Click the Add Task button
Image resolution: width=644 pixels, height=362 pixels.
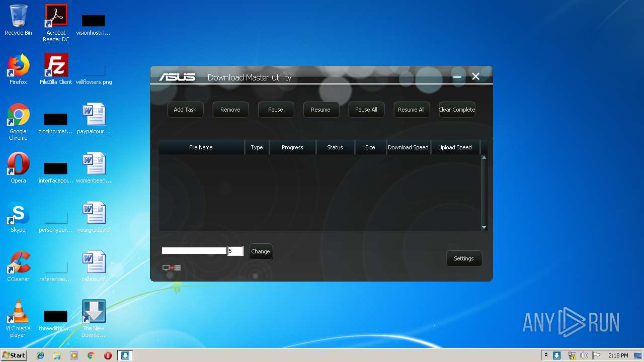185,110
